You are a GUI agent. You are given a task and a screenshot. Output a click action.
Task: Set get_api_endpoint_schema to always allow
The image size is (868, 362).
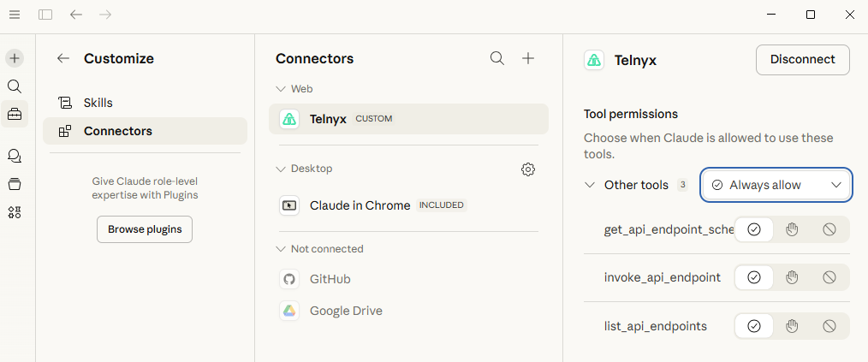click(x=754, y=229)
